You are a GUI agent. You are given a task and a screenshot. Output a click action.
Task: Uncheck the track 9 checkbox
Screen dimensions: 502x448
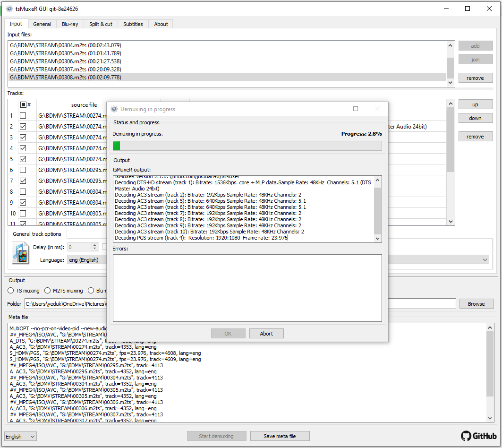23,203
